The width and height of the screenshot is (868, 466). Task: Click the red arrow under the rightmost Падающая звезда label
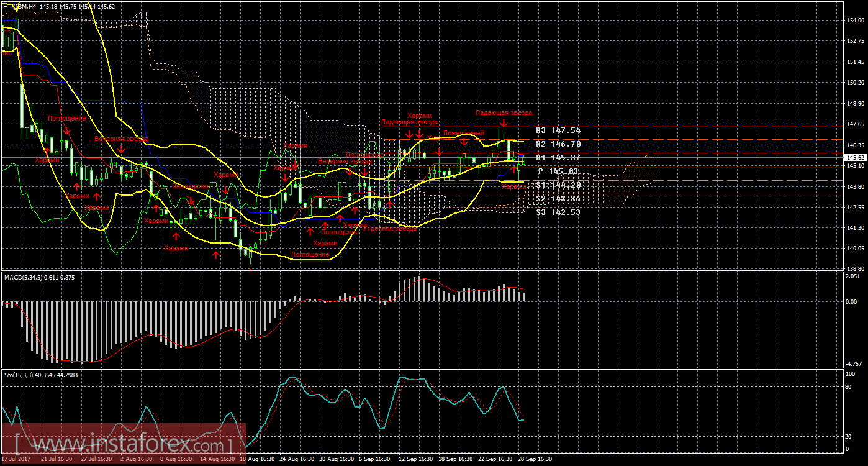point(504,124)
